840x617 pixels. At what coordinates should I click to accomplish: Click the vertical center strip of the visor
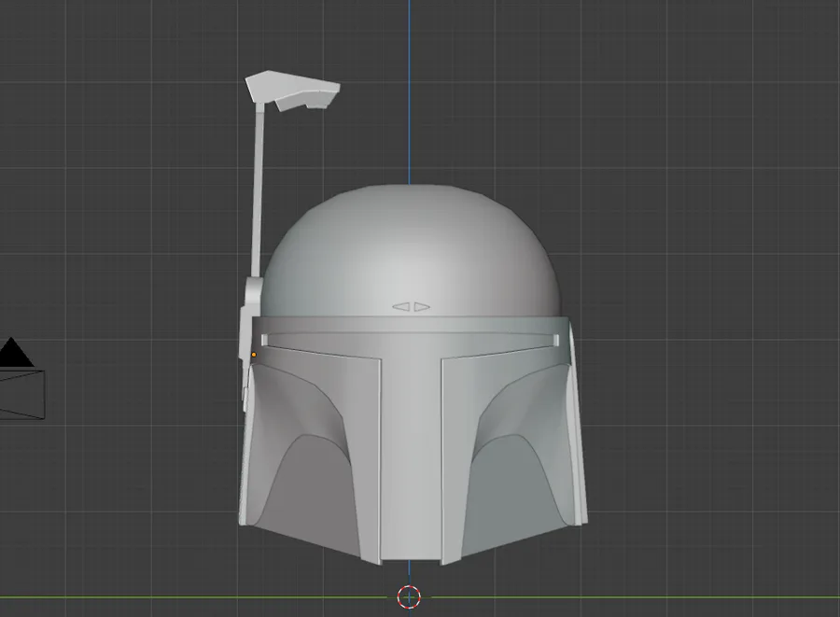pos(411,459)
